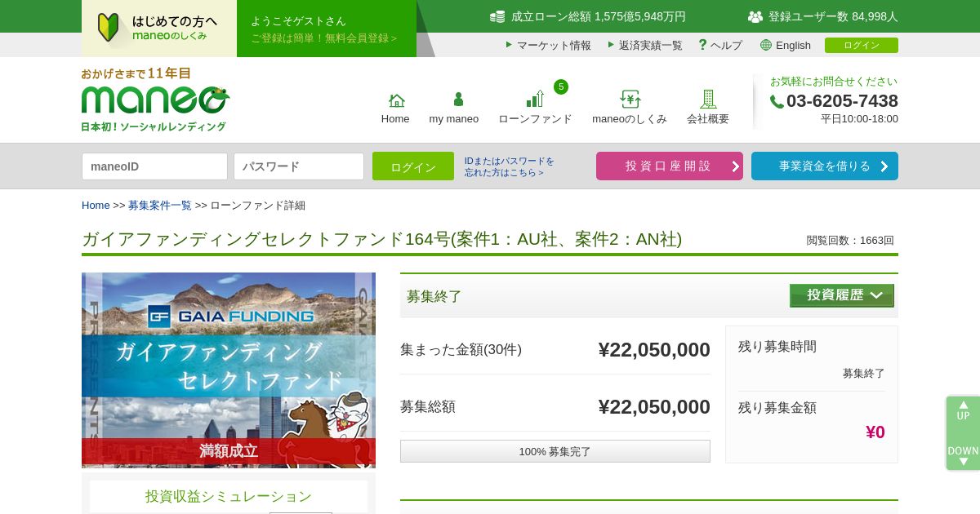Click the 閲覧回数：1663回 view count
Image resolution: width=980 pixels, height=514 pixels.
(x=850, y=241)
